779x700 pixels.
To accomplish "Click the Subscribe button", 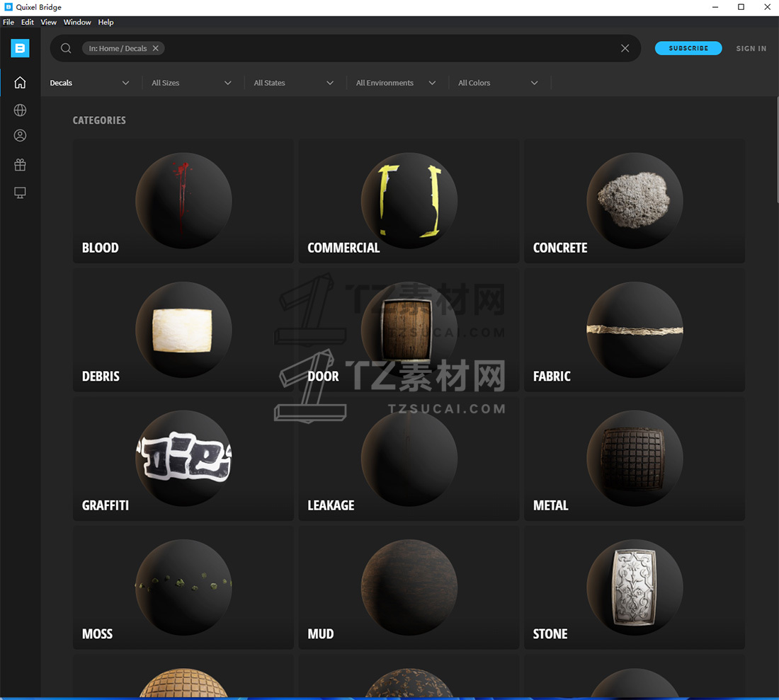I will point(688,48).
